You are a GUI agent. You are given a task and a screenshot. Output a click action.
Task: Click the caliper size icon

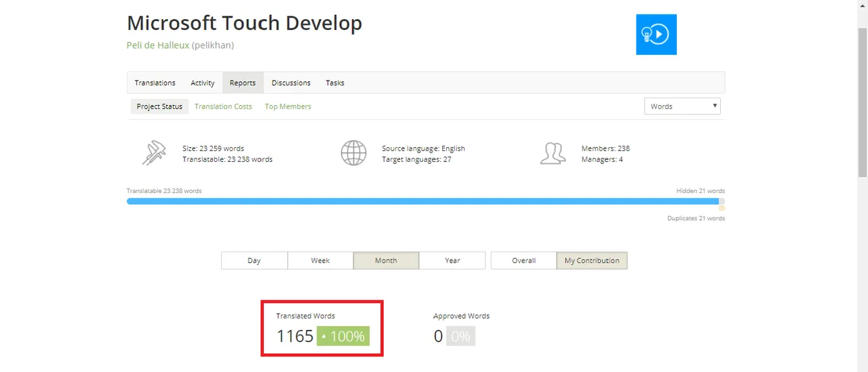coord(154,153)
